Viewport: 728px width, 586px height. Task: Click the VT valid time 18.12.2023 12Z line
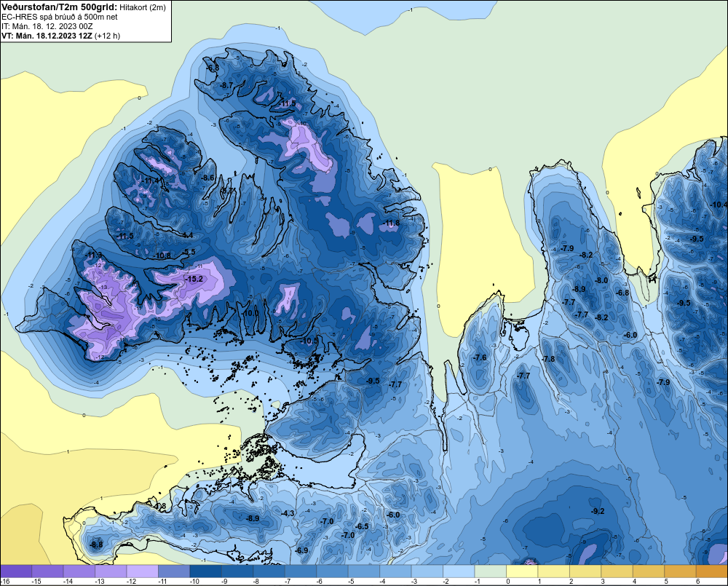pos(61,36)
